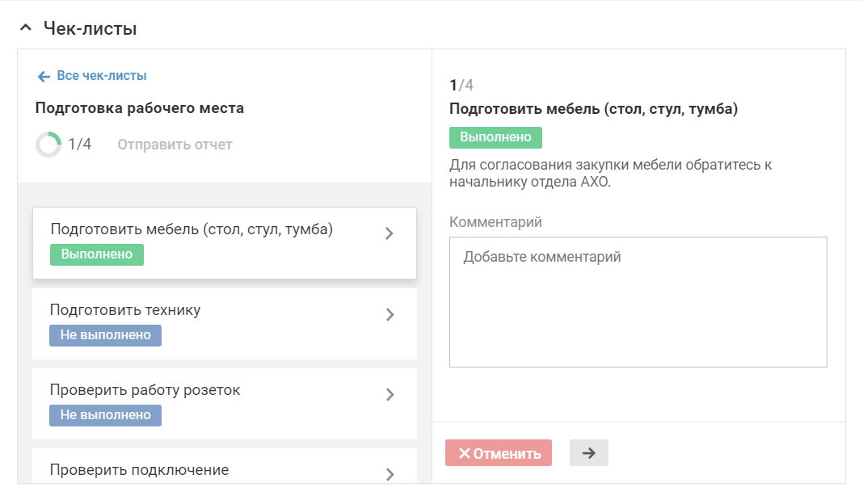Open Проверить работу розеток via chevron arrow
863x504 pixels.
pos(389,394)
